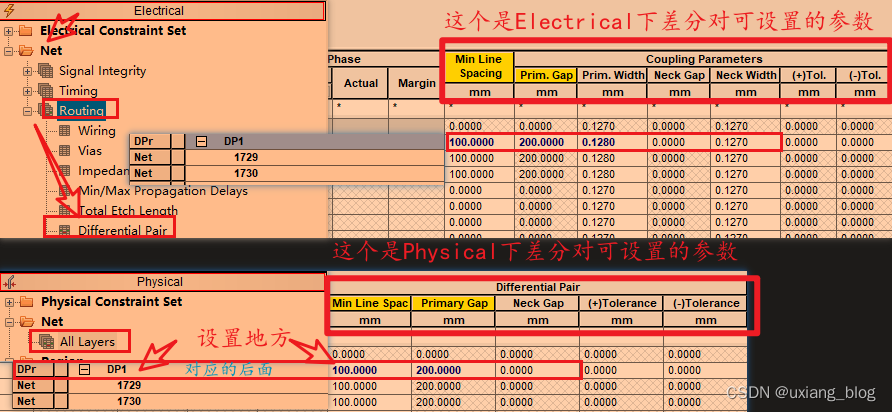Collapse the Routing node
This screenshot has height=412, width=892.
(27, 111)
